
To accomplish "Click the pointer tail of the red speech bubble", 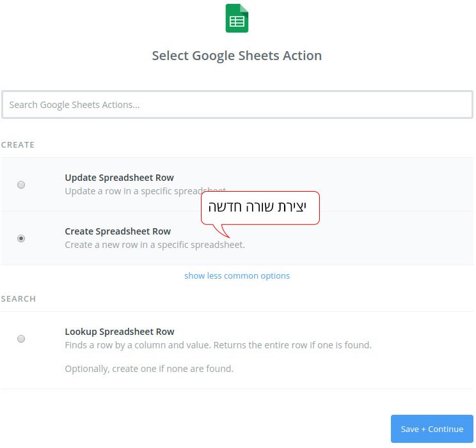I will (x=223, y=231).
